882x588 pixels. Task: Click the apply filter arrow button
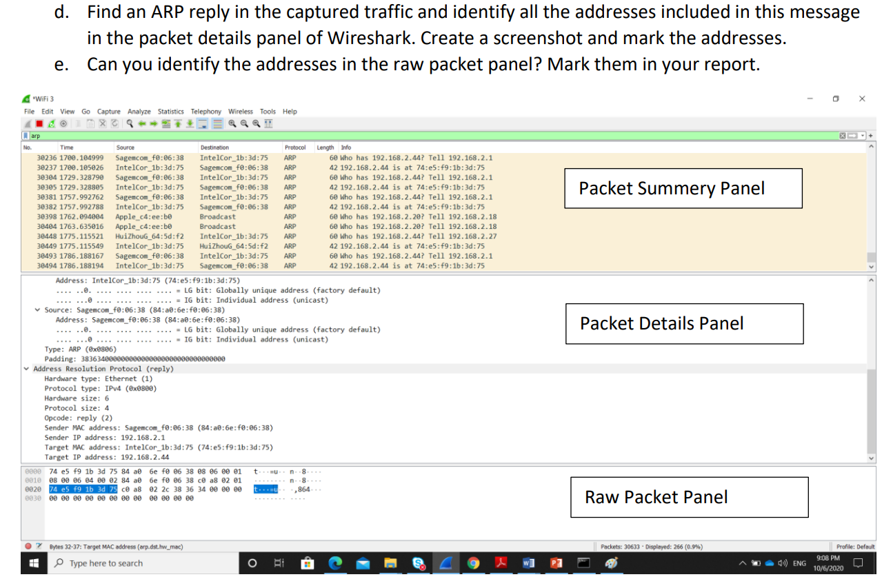tap(852, 135)
